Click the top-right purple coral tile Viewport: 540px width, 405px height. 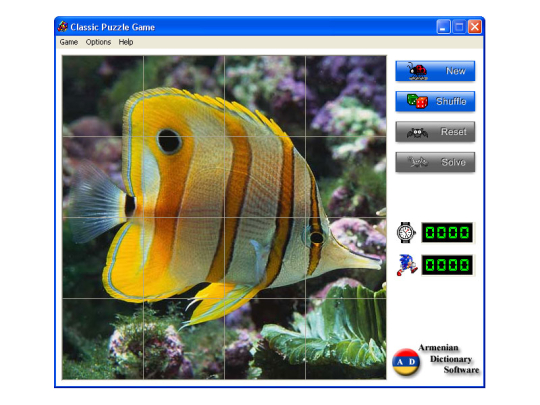[346, 96]
